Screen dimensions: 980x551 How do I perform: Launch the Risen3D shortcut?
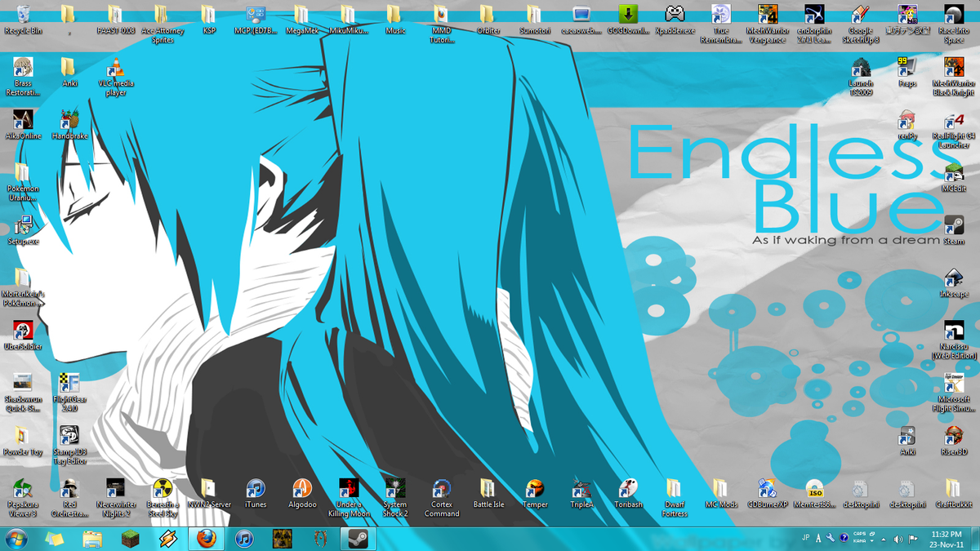[x=954, y=442]
